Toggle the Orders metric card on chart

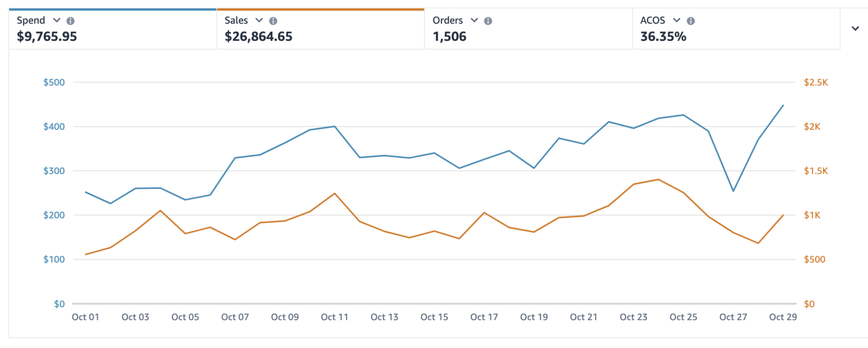[x=528, y=29]
